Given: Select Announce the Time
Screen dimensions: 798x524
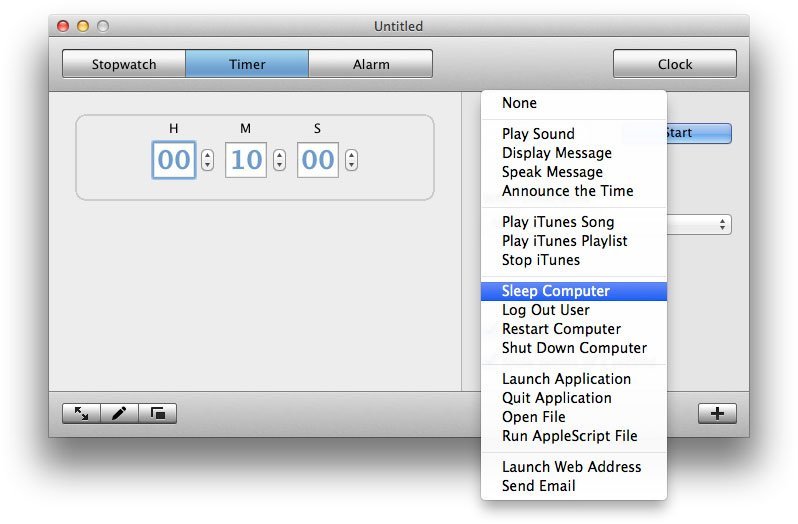Looking at the screenshot, I should click(x=574, y=191).
